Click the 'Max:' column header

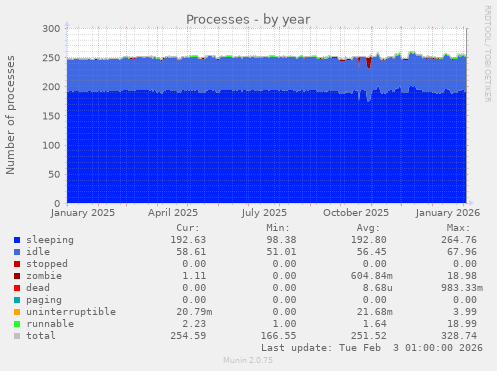458,228
